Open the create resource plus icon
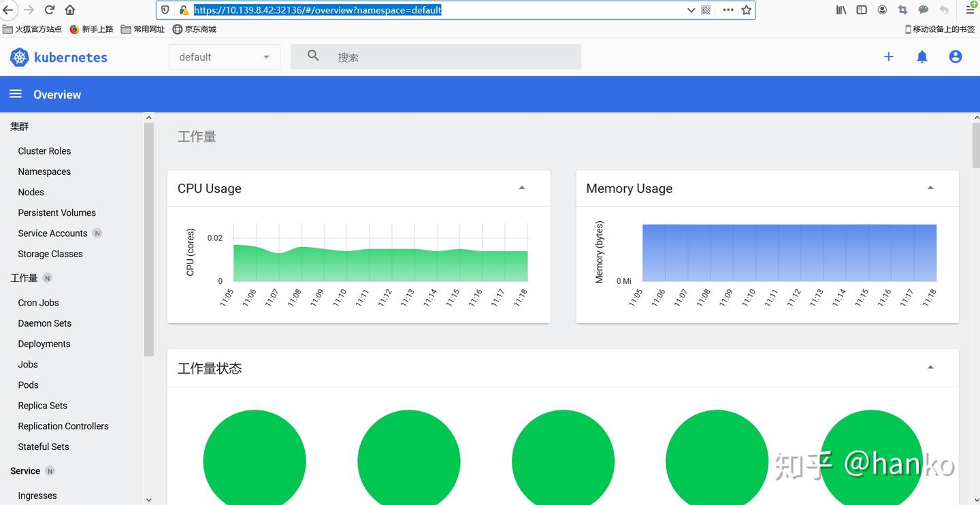980x505 pixels. pyautogui.click(x=888, y=57)
